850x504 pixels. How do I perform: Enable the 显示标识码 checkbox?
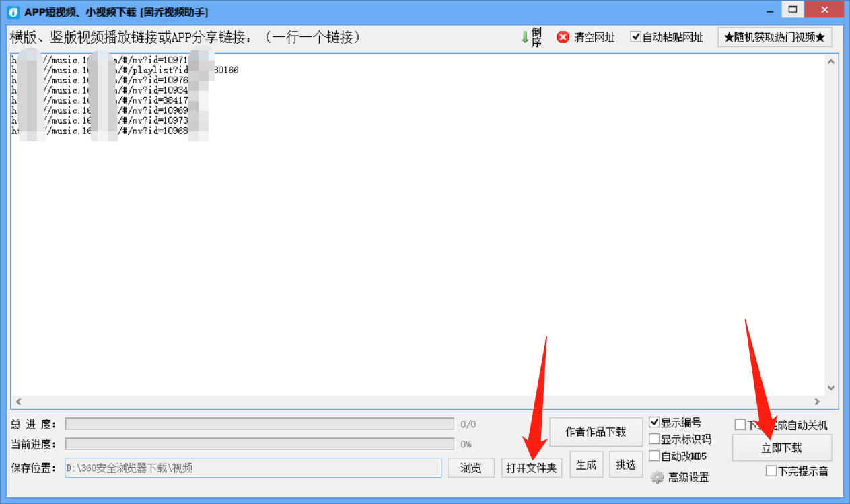pos(654,439)
